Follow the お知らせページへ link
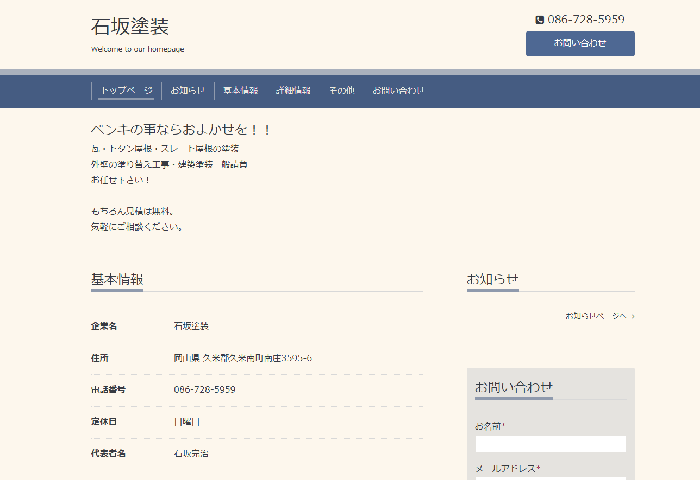The image size is (700, 480). coord(596,316)
